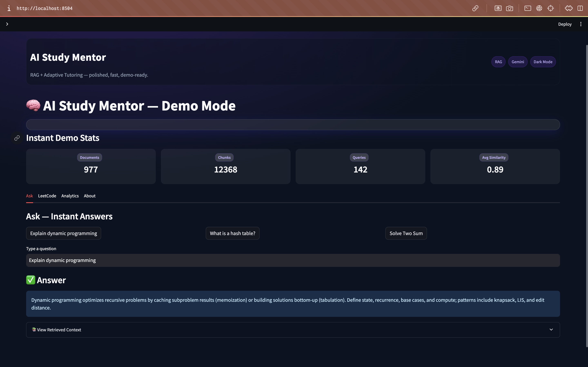Image resolution: width=588 pixels, height=367 pixels.
Task: Click the flower image capture icon
Action: click(x=498, y=8)
